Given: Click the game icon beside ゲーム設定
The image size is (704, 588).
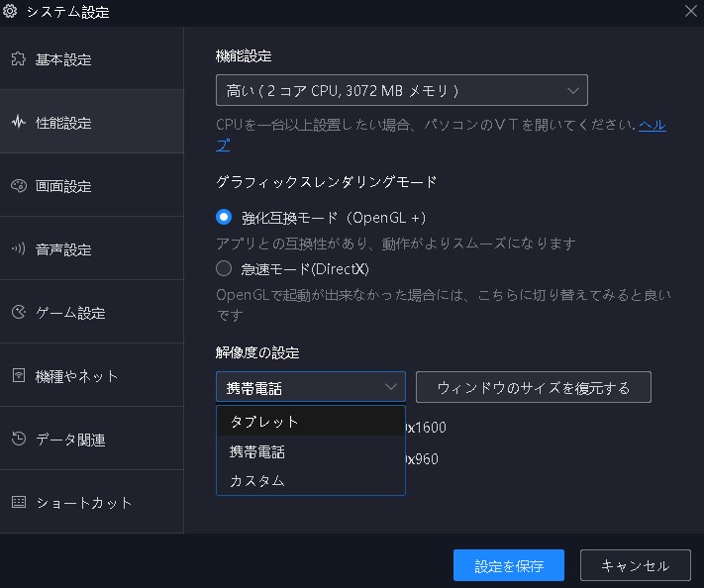Looking at the screenshot, I should 19,312.
